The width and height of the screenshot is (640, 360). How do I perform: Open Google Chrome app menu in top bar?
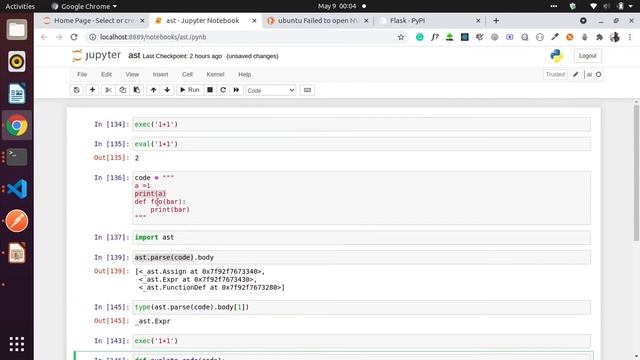click(84, 6)
